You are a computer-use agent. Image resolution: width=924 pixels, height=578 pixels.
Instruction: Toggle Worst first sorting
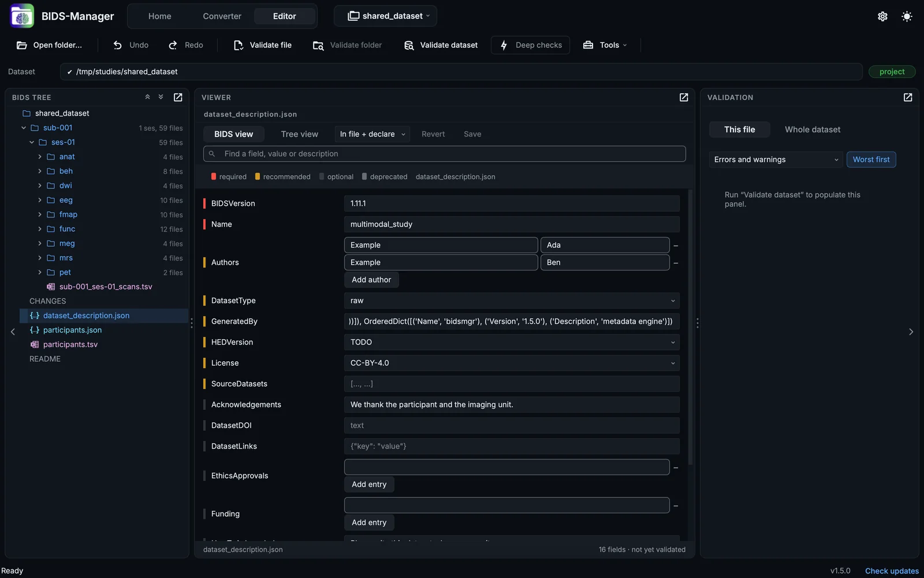[871, 160]
